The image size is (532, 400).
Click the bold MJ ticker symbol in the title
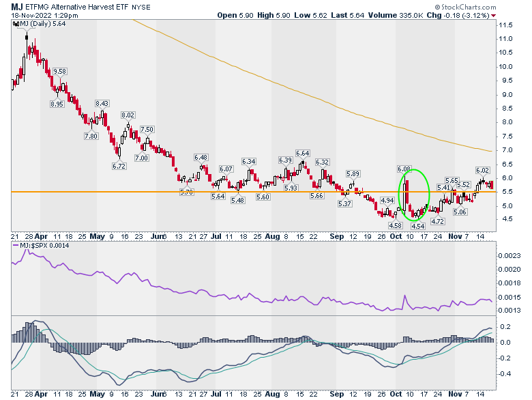(17, 7)
